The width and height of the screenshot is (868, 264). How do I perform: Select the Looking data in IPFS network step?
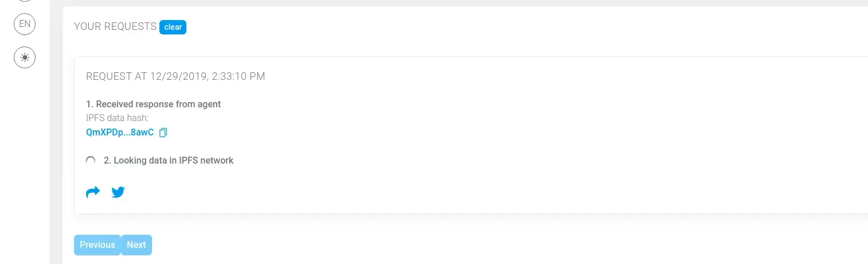point(169,161)
